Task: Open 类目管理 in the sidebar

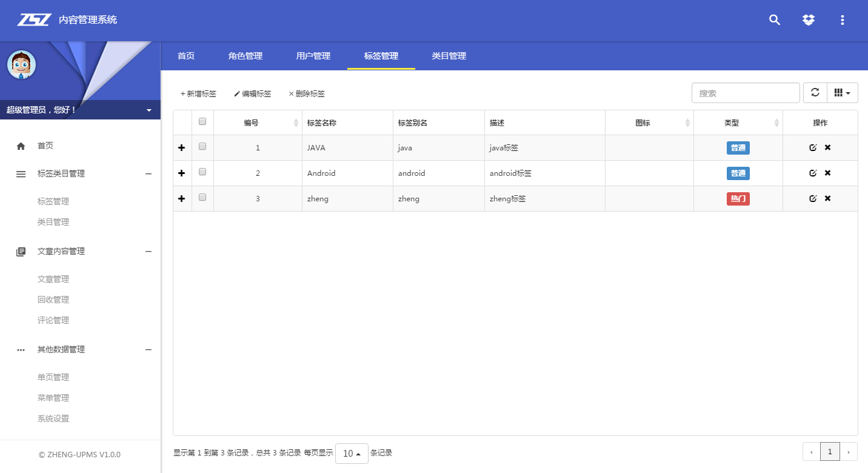Action: (x=53, y=222)
